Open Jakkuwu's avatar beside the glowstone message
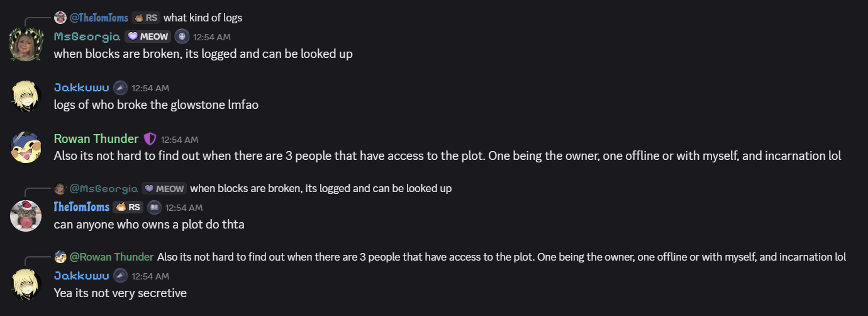Image resolution: width=868 pixels, height=316 pixels. click(26, 96)
